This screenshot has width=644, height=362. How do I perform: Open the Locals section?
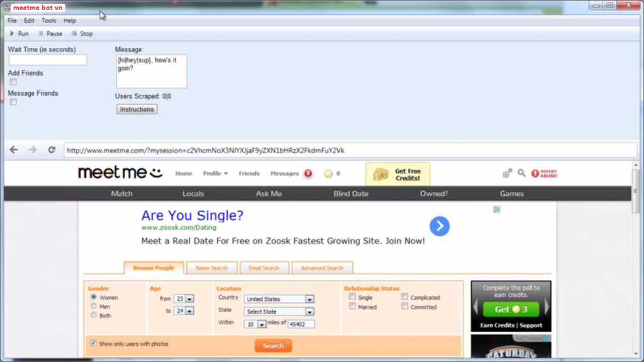tap(193, 194)
